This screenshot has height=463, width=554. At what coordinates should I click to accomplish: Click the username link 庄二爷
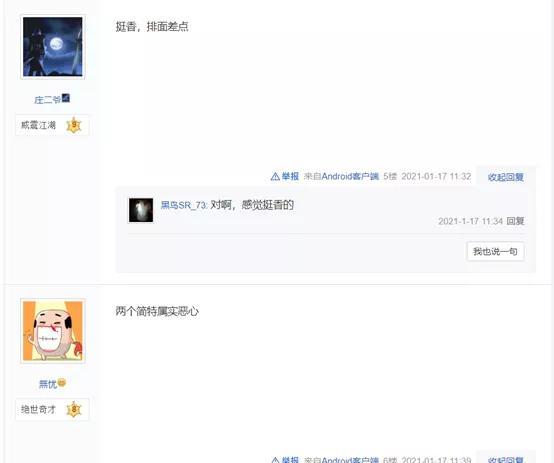(48, 100)
